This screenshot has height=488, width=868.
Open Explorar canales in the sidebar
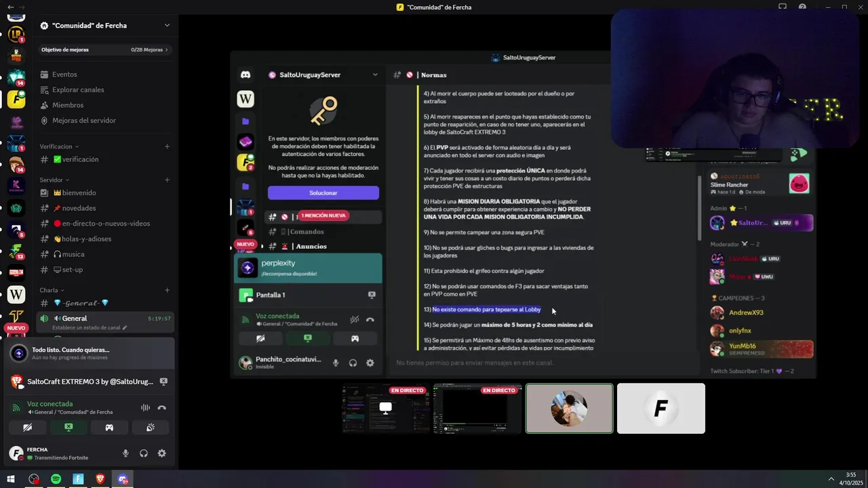pyautogui.click(x=78, y=89)
